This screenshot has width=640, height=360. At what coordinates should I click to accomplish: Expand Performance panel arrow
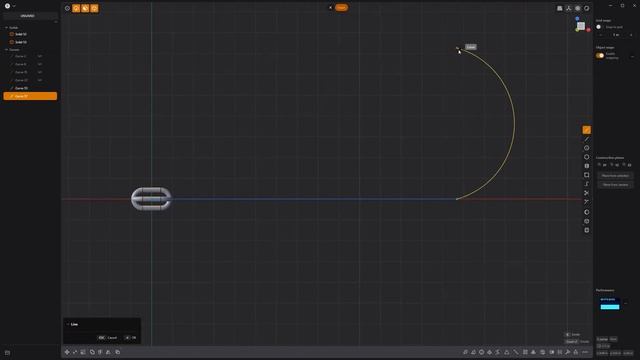626,303
